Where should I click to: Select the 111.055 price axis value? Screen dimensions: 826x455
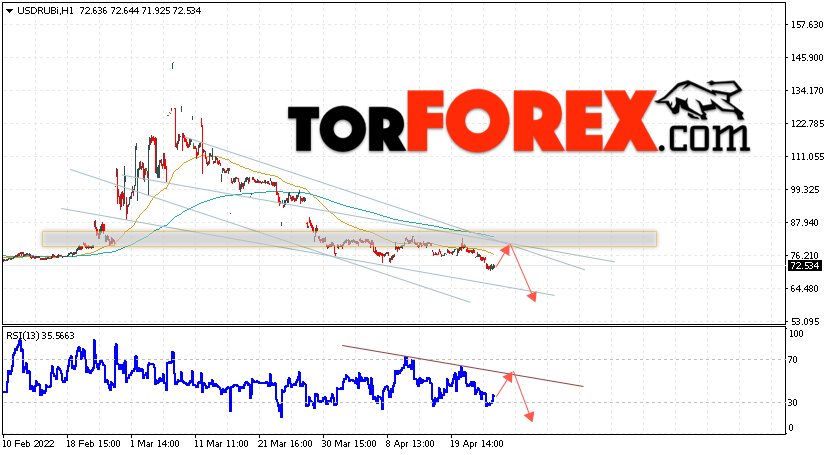tap(807, 156)
